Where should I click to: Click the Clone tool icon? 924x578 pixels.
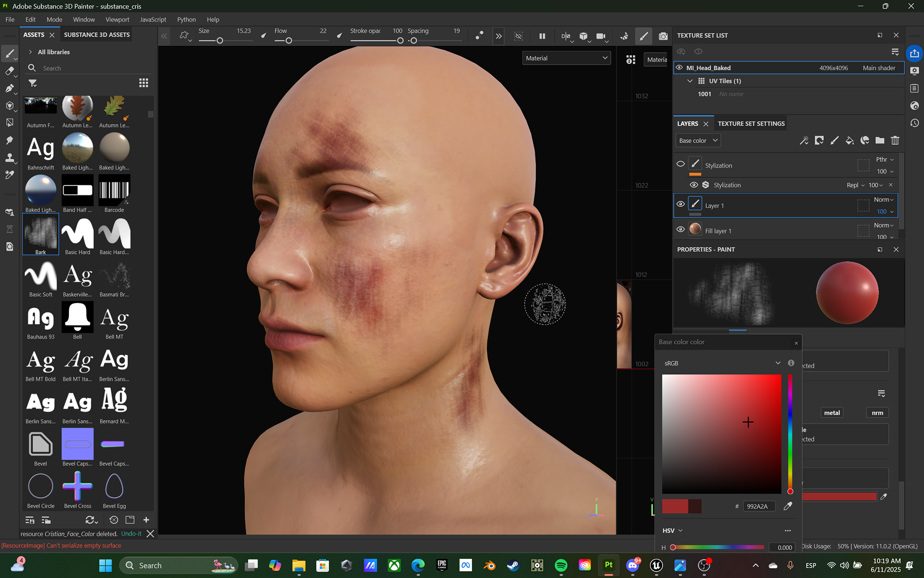pos(9,158)
